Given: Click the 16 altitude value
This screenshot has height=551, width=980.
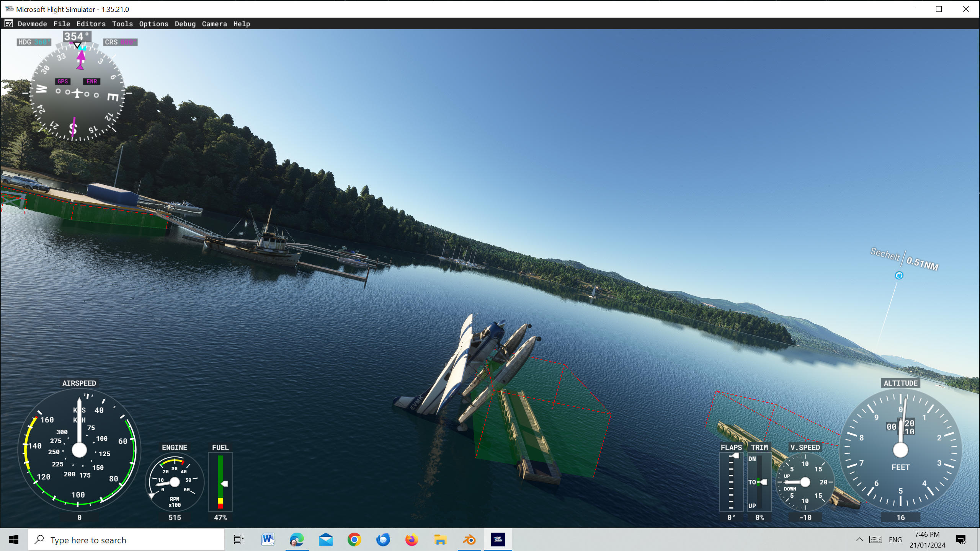Looking at the screenshot, I should (900, 517).
